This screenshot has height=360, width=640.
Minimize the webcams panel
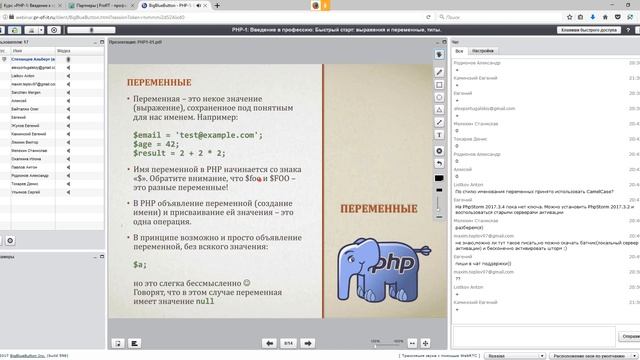pyautogui.click(x=95, y=257)
